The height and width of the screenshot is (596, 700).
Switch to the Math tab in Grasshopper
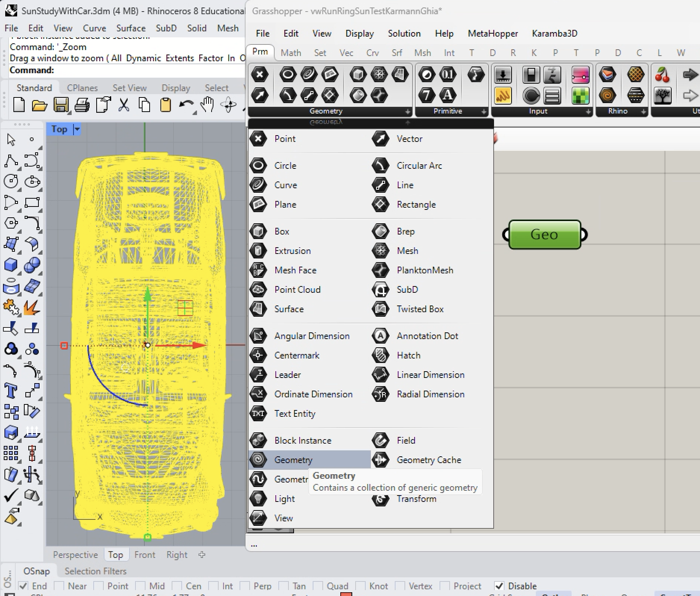click(x=291, y=53)
